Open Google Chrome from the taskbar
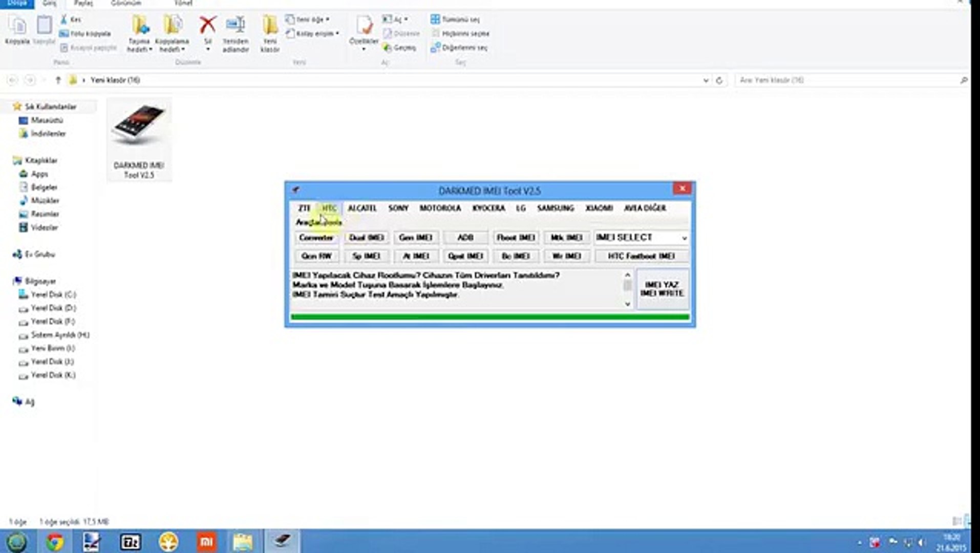This screenshot has height=553, width=980. tap(55, 542)
